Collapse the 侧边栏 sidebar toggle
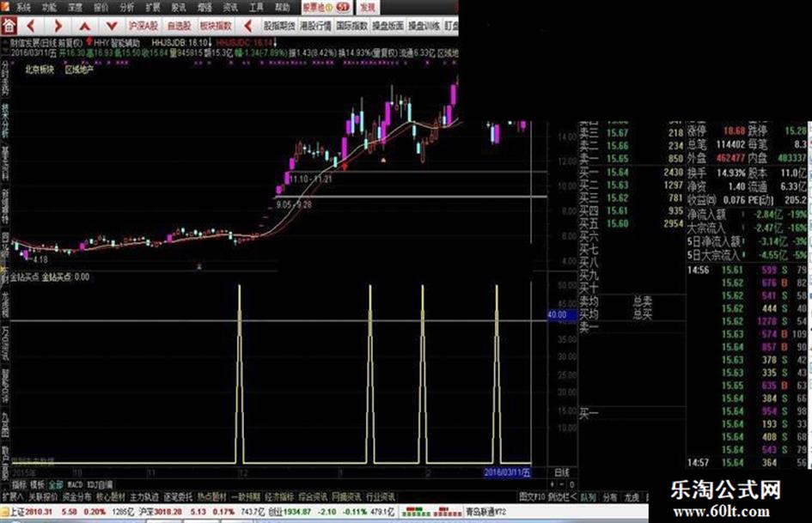Image resolution: width=812 pixels, height=523 pixels. tap(563, 497)
